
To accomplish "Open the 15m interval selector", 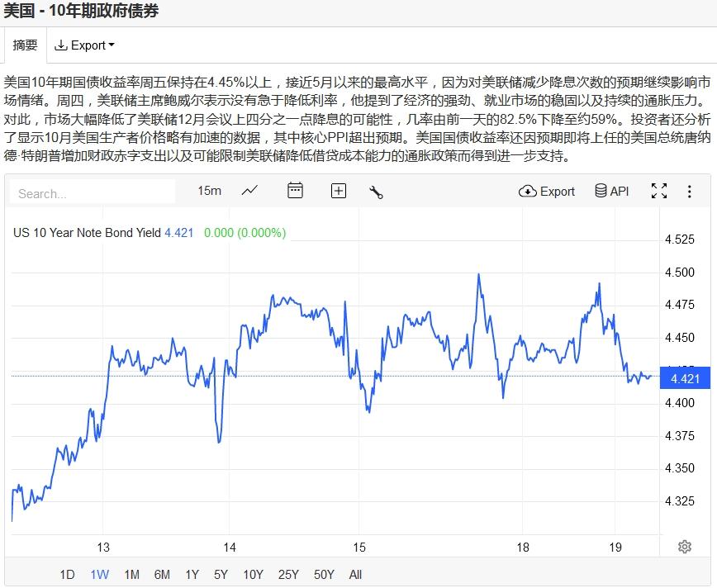I will click(x=209, y=191).
